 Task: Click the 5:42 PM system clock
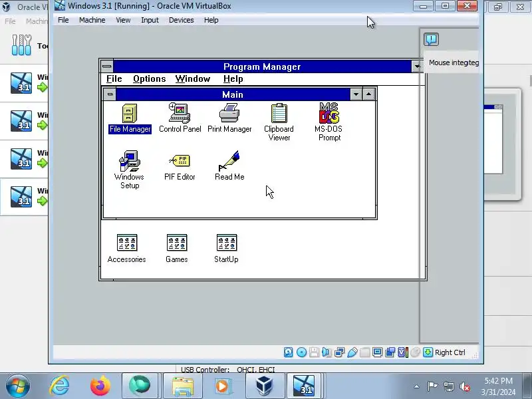coord(498,380)
